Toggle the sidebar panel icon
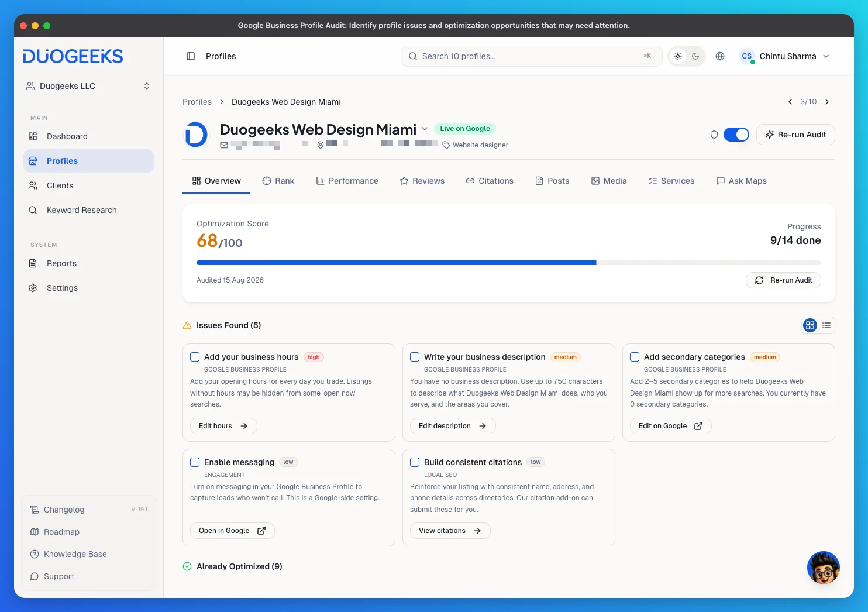Screen dimensions: 868x612 coord(191,56)
